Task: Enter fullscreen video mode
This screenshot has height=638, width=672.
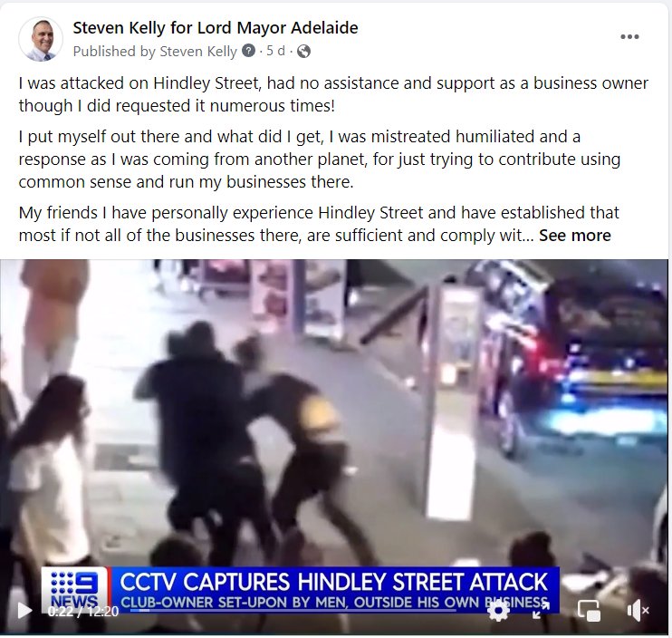Action: click(541, 610)
